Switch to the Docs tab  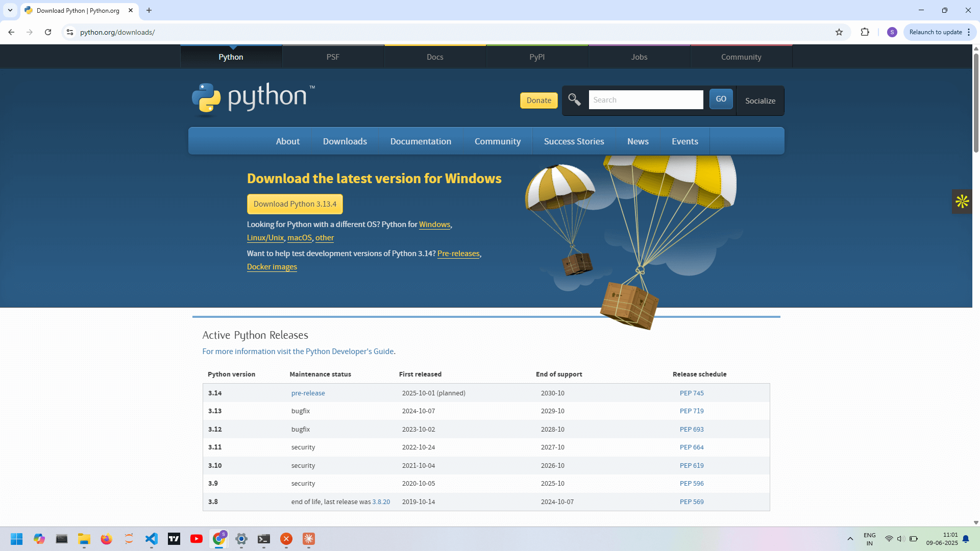point(435,57)
